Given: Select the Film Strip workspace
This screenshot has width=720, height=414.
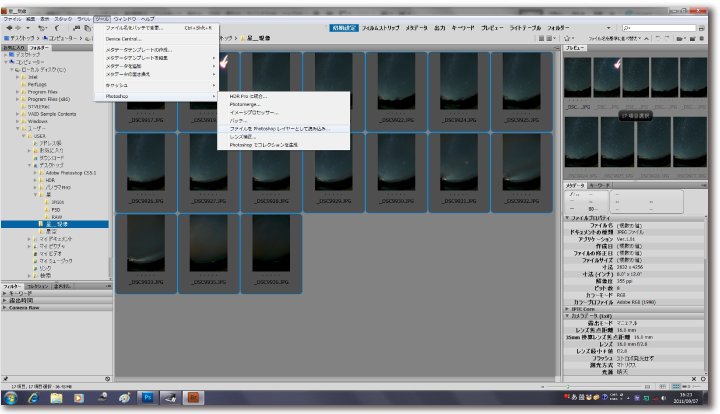Looking at the screenshot, I should pos(382,28).
